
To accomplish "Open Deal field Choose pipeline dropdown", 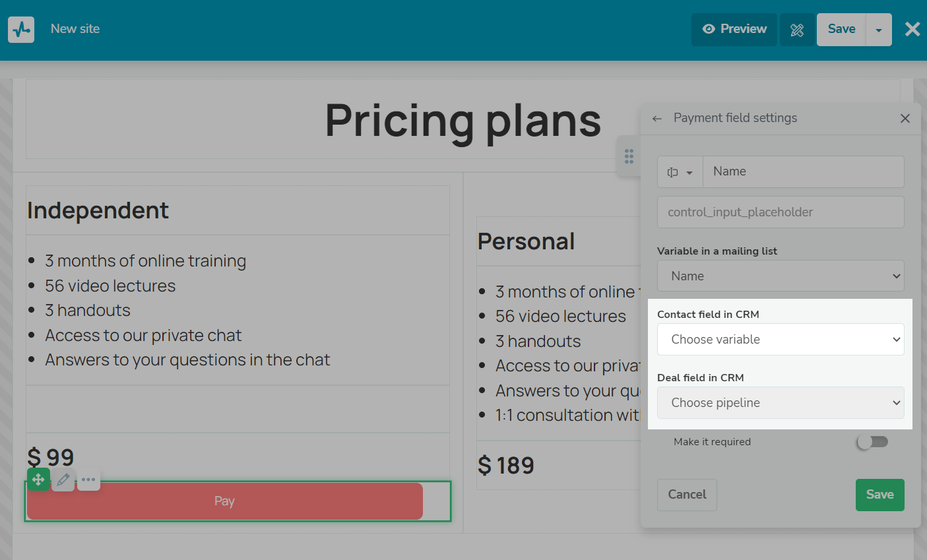I will click(x=781, y=403).
